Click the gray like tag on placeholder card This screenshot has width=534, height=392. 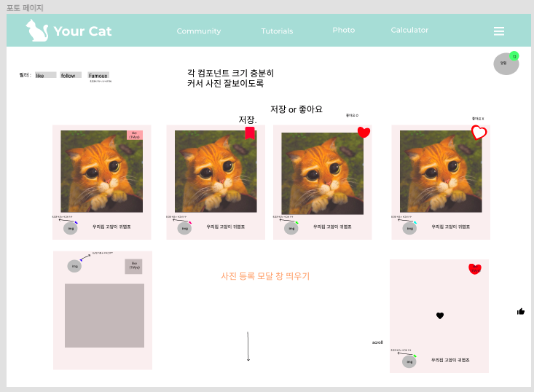click(x=133, y=267)
